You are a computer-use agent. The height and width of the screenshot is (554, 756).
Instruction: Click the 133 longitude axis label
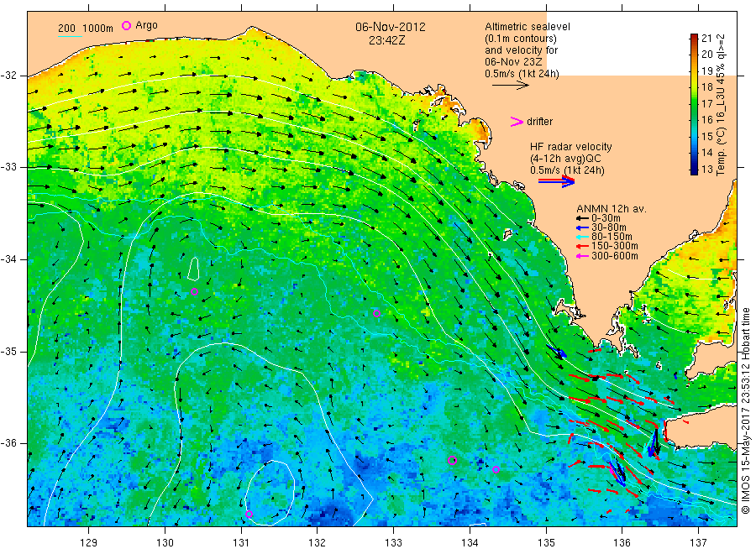pos(393,542)
